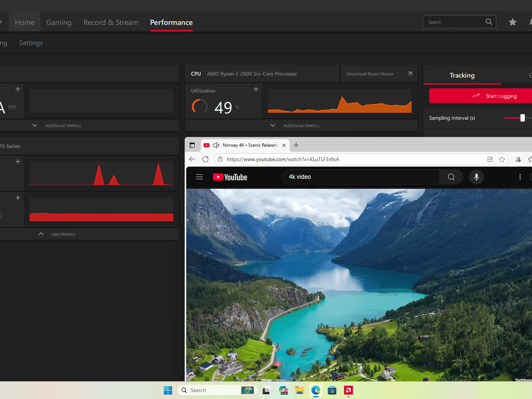Mute the Norway 4K tab audio icon
This screenshot has width=532, height=399.
coord(216,145)
